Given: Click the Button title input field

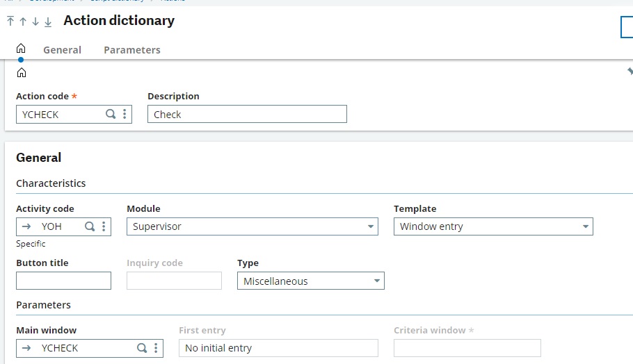Looking at the screenshot, I should (x=63, y=281).
